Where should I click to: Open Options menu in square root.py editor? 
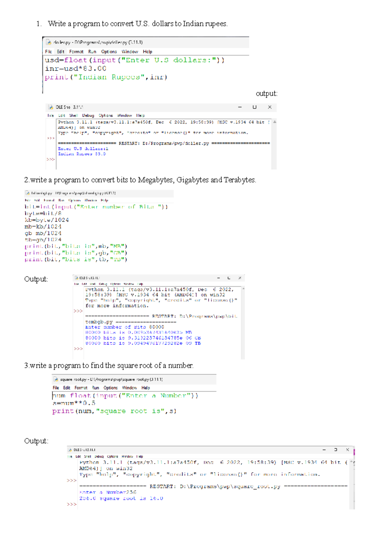point(110,388)
